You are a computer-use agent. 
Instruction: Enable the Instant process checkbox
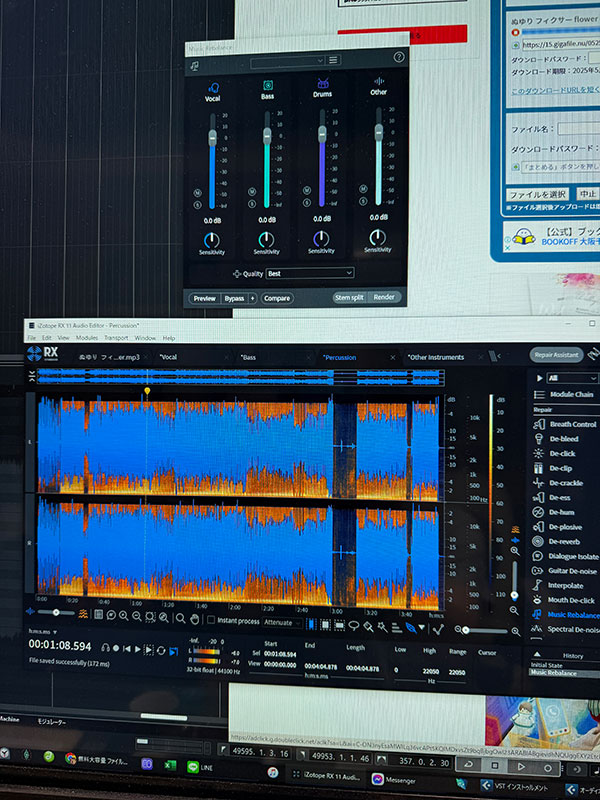coord(211,620)
